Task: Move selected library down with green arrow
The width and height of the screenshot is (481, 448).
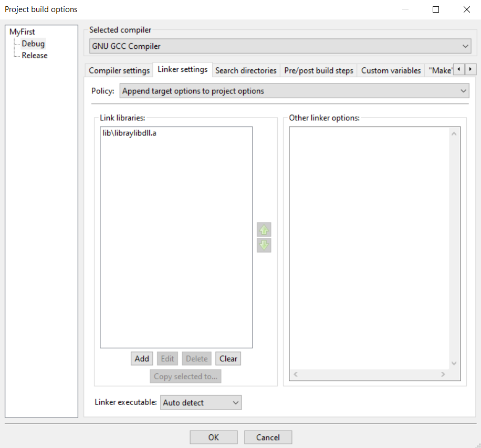Action: pos(264,245)
